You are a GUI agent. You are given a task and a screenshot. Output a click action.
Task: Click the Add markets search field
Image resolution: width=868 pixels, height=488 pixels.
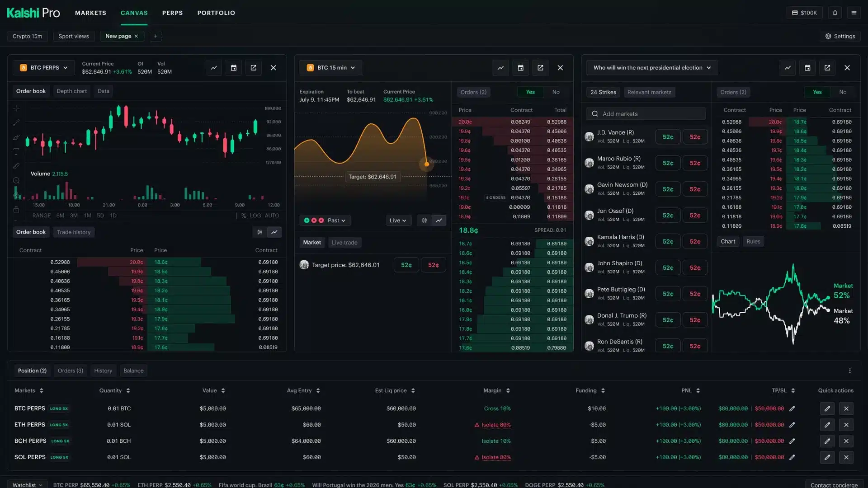tap(646, 114)
